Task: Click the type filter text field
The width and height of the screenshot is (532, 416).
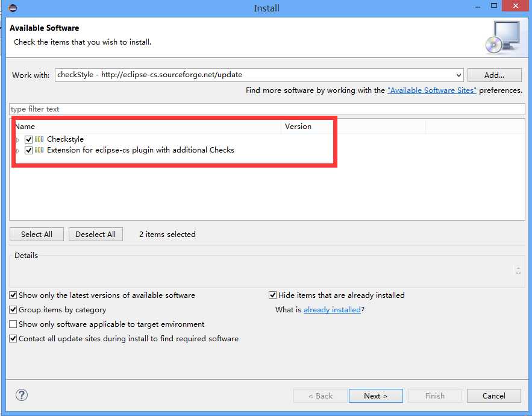Action: tap(267, 109)
